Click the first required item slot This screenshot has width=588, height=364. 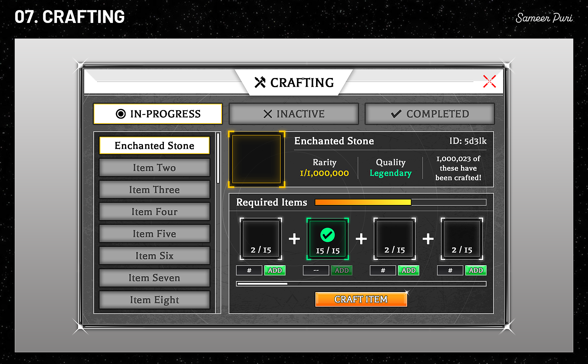[x=261, y=239]
